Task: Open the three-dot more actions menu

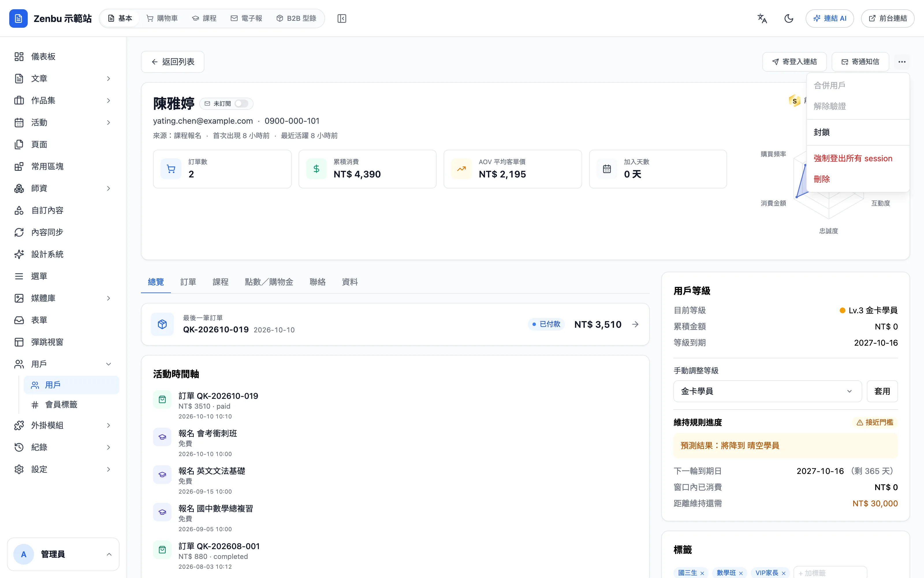Action: tap(902, 62)
